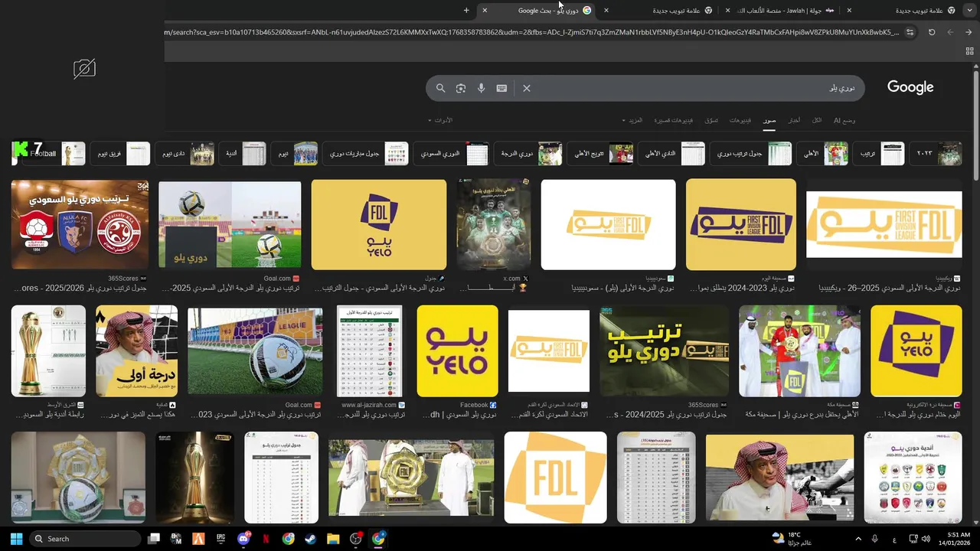This screenshot has height=551, width=980.
Task: Select the تتويج الأهلي filter chip
Action: 601,153
